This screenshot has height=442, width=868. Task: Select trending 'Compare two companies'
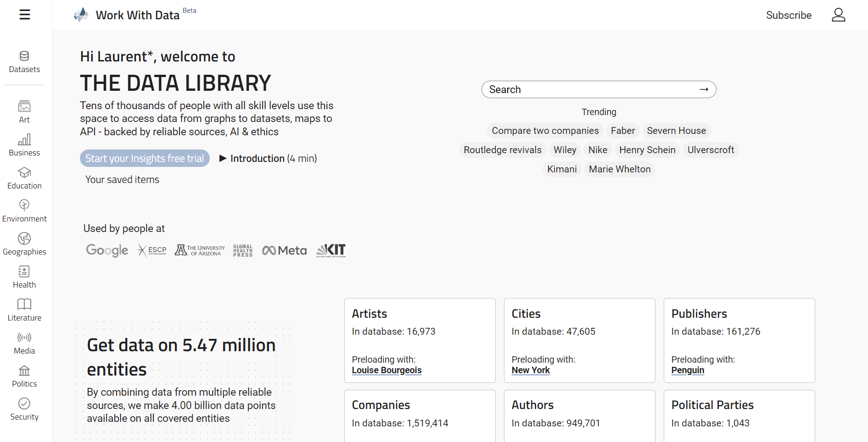coord(545,131)
